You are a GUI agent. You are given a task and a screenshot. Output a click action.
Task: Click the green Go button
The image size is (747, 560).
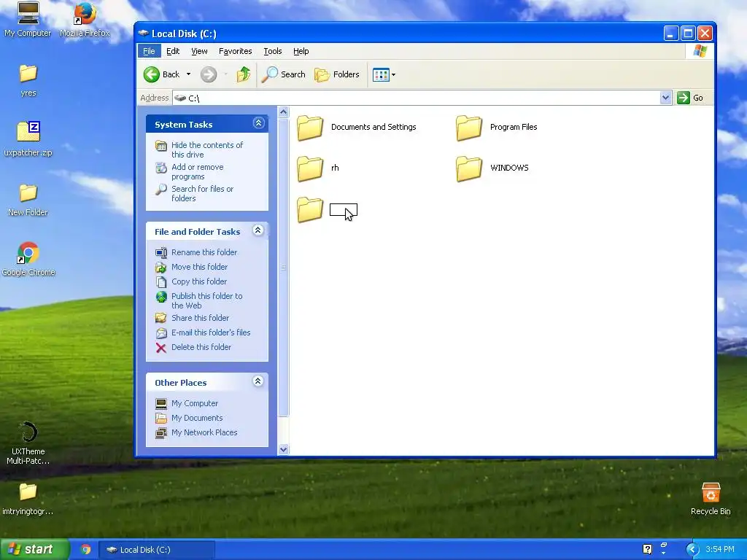[x=690, y=98]
